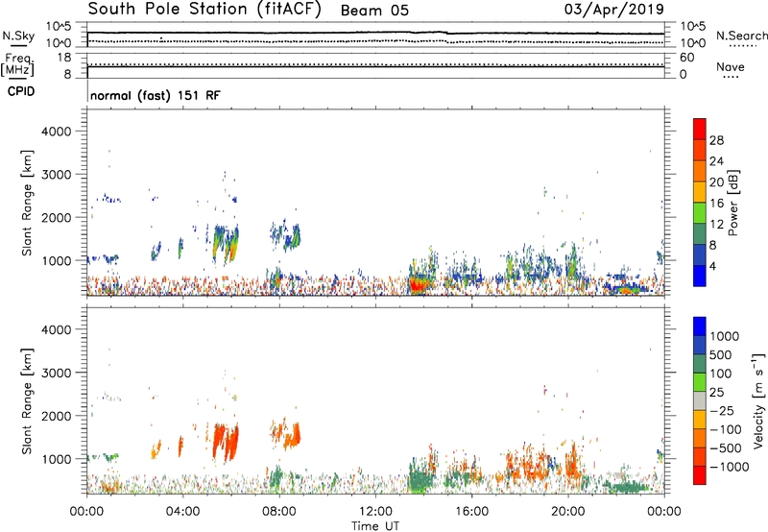Click the yellow 16-20 dB power swatch
The width and height of the screenshot is (768, 532).
(700, 192)
